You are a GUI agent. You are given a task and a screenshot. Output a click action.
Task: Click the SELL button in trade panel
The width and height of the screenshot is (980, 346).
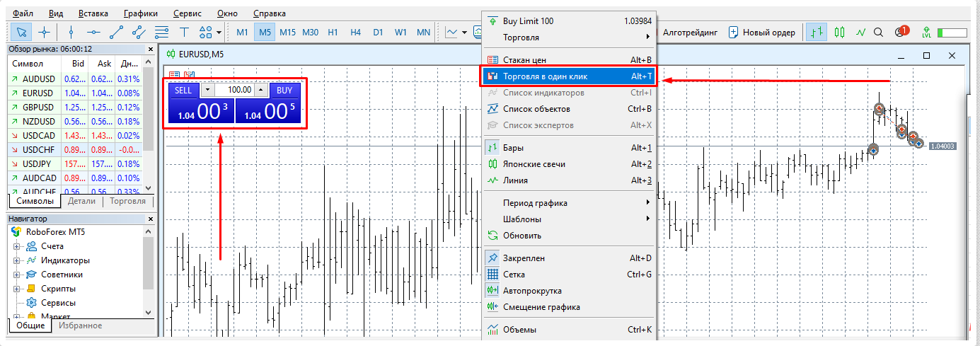183,91
